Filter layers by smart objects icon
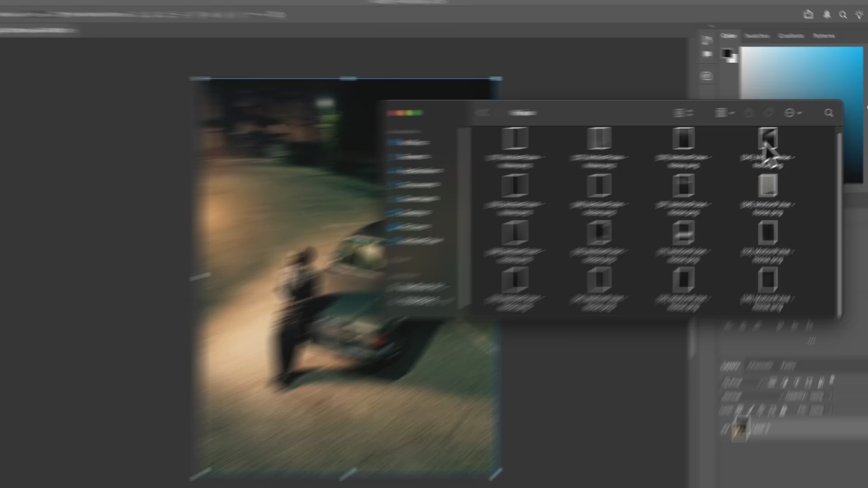Screen dimensions: 868x488 (821, 383)
